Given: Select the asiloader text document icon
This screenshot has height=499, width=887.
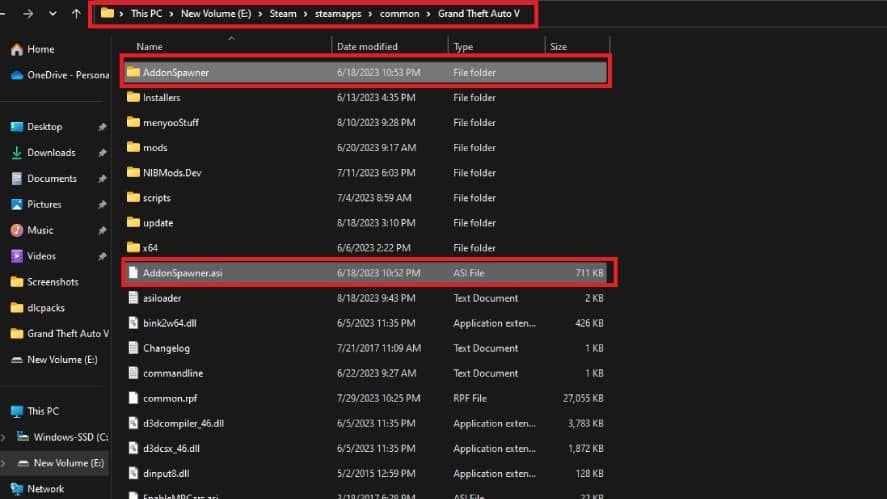Looking at the screenshot, I should pos(133,298).
